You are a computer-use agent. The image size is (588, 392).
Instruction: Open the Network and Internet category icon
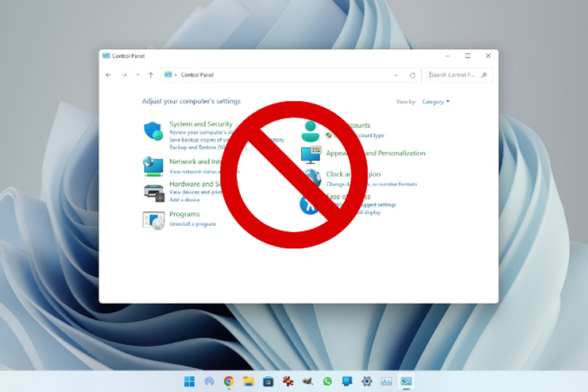pyautogui.click(x=153, y=165)
